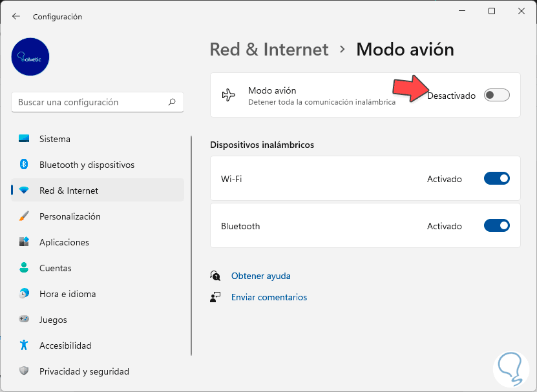Disable the Bluetooth toggle switch
The image size is (537, 392).
click(x=496, y=226)
